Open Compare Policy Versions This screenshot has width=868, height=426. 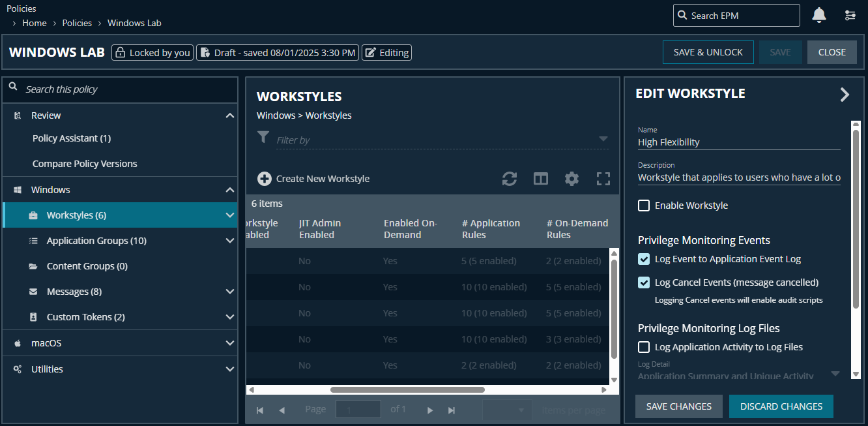click(x=85, y=164)
